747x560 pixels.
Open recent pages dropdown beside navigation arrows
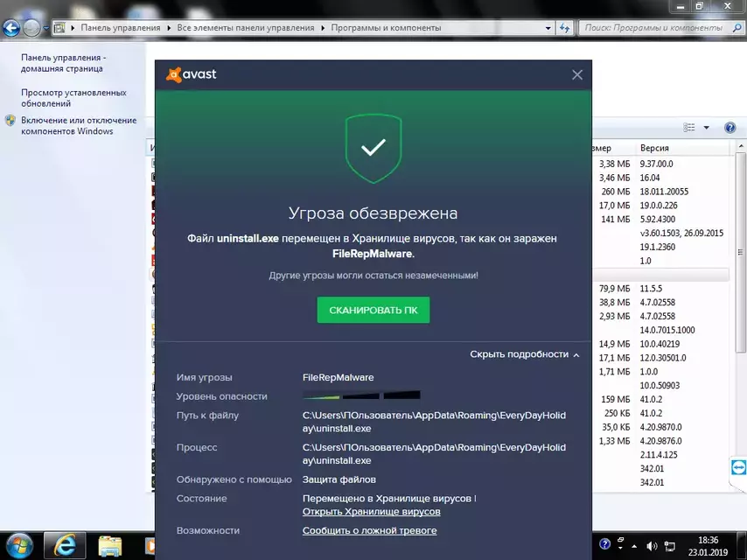[x=45, y=29]
